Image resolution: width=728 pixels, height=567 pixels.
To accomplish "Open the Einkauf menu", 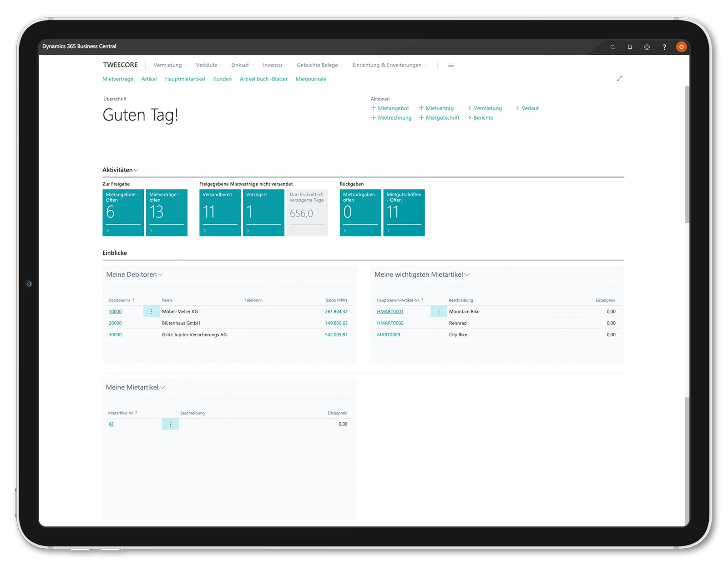I will point(242,65).
